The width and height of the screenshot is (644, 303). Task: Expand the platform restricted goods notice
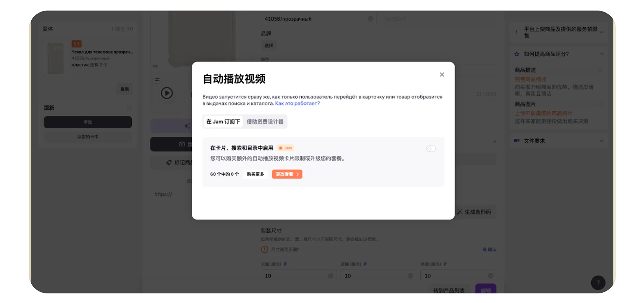point(601,32)
